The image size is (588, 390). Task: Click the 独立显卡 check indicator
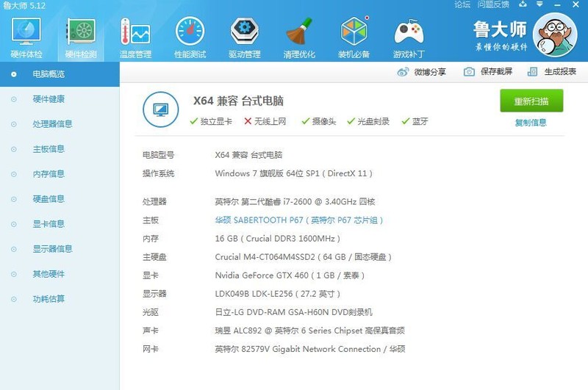click(x=211, y=121)
